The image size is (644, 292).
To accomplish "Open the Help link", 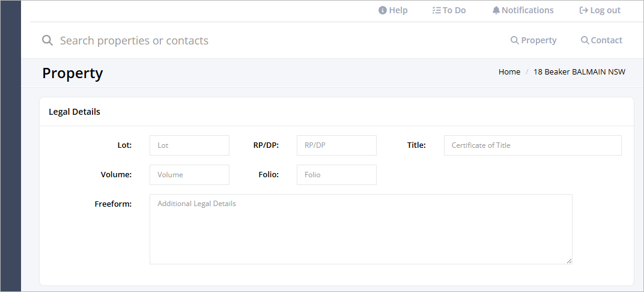I will click(x=393, y=10).
